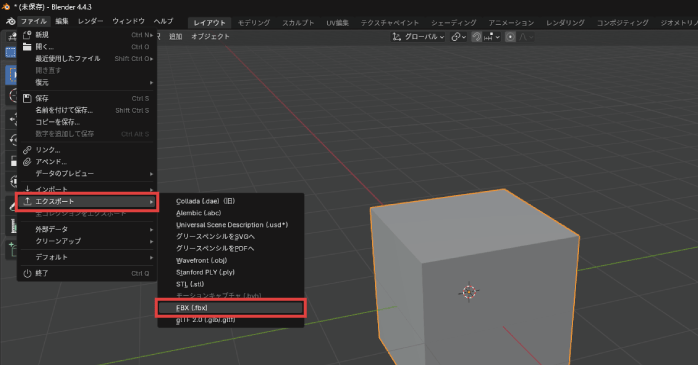Export as Alembic (.abc)
Viewport: 698px width, 365px height.
coord(231,213)
